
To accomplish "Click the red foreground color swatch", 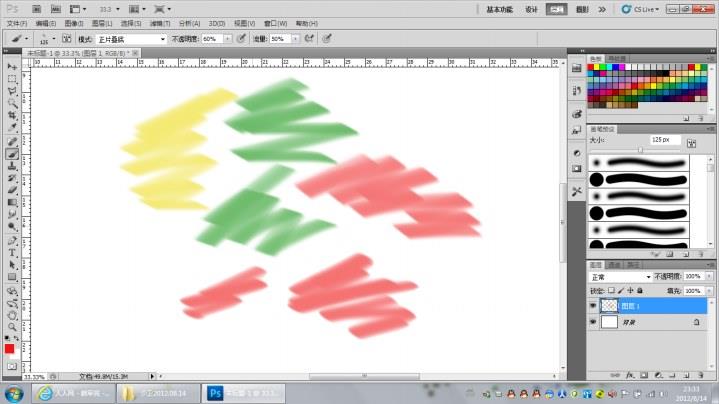I will tap(9, 347).
